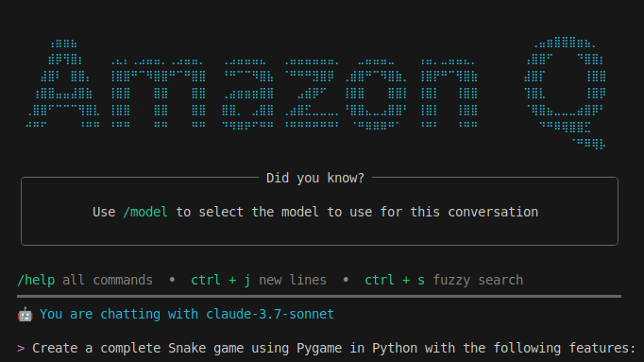
Task: Click the robot emoji icon
Action: click(x=25, y=315)
